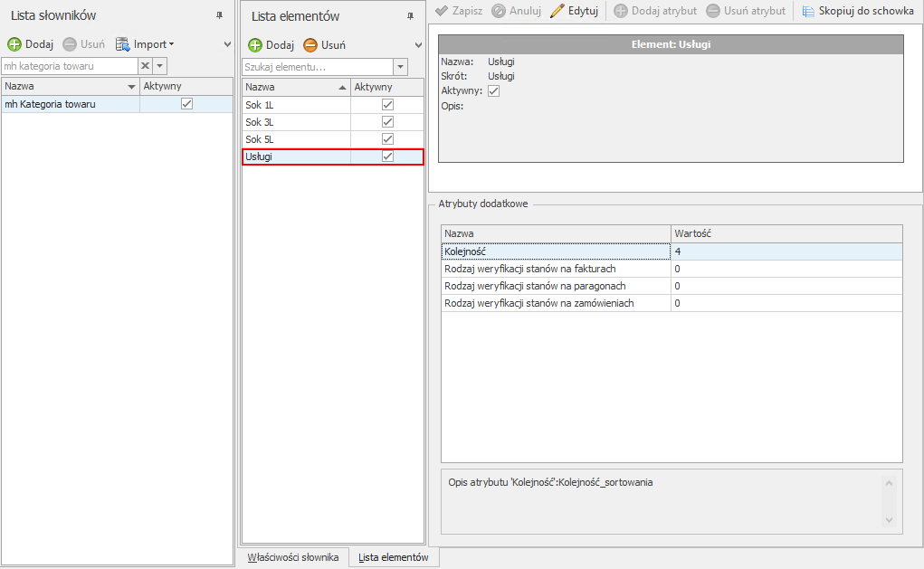924x569 pixels.
Task: Click Dodaj in Lista elementów toolbar
Action: 271,44
